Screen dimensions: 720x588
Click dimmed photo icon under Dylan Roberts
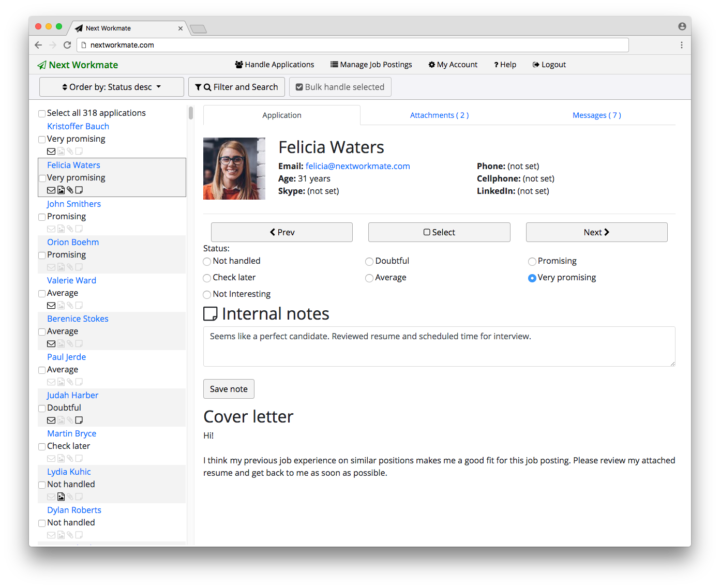coord(61,535)
